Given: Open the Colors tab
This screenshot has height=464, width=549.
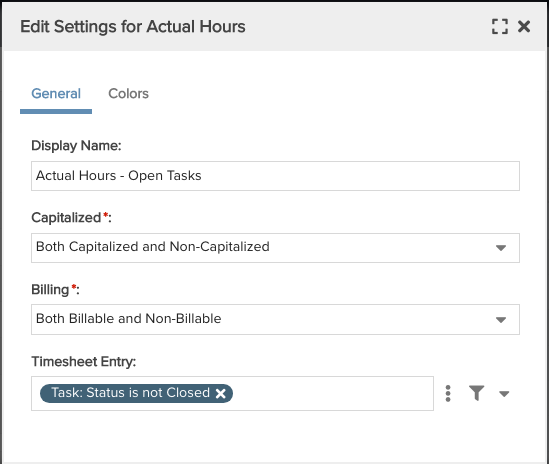Looking at the screenshot, I should click(x=128, y=94).
